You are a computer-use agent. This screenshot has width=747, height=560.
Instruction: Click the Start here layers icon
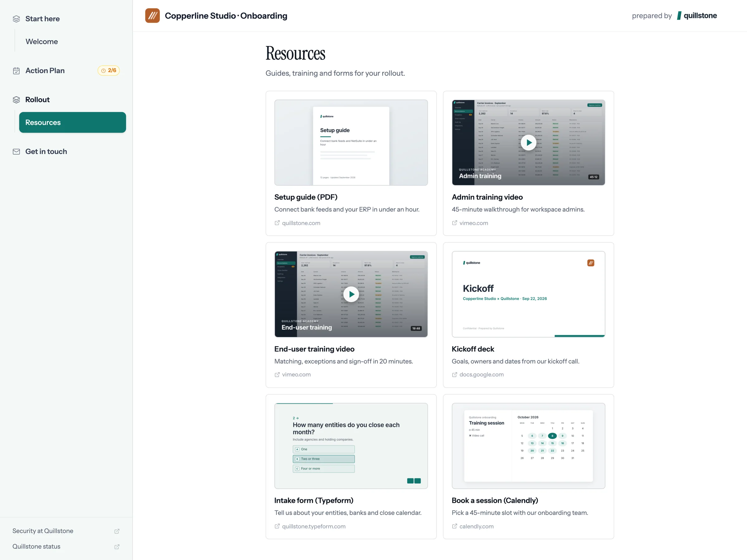[16, 19]
